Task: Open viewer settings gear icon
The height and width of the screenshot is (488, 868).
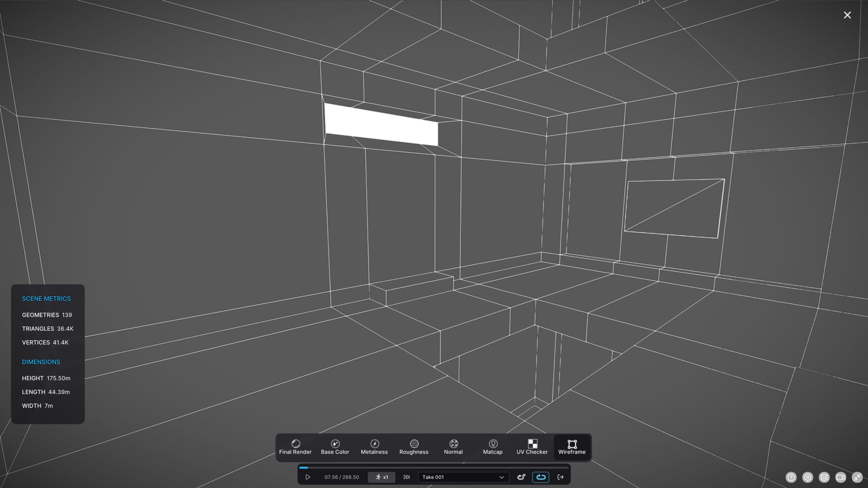Action: 808,477
